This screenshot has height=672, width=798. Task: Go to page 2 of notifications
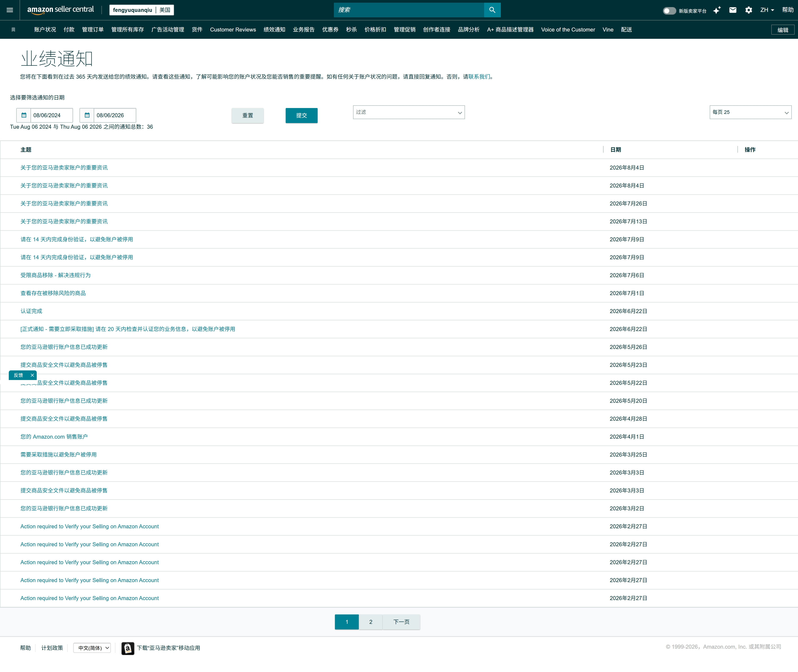point(370,622)
